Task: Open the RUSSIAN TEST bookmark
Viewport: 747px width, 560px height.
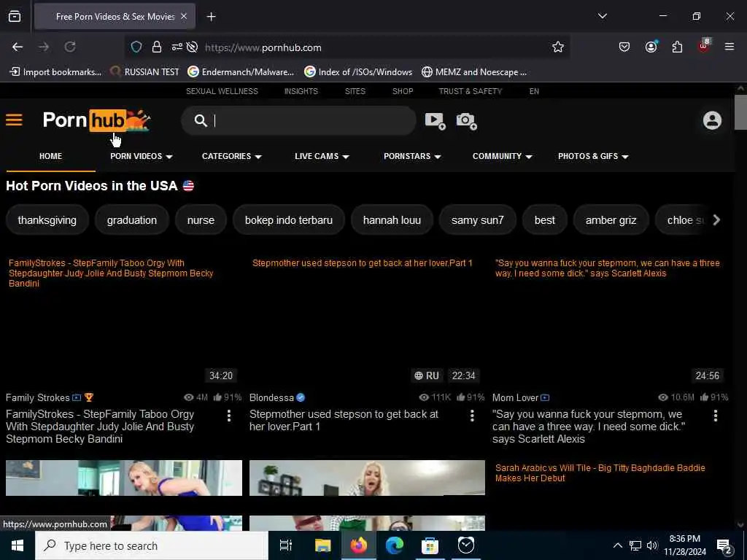Action: [145, 72]
